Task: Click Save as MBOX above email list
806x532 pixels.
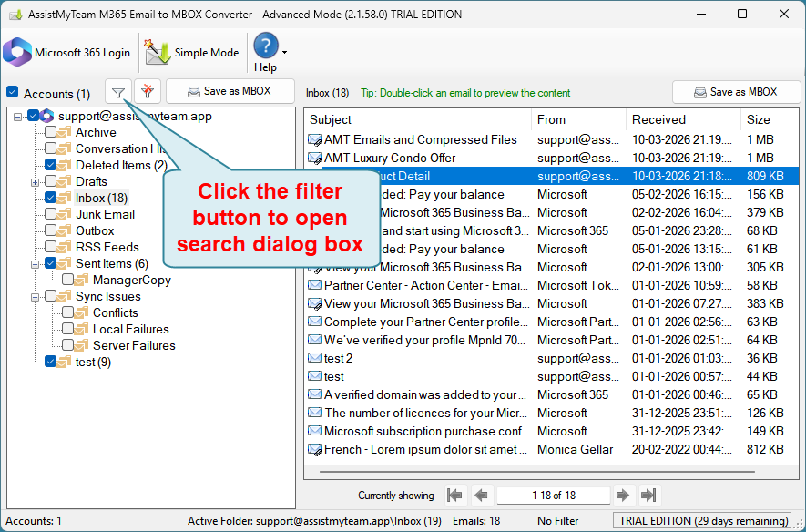Action: pyautogui.click(x=735, y=92)
